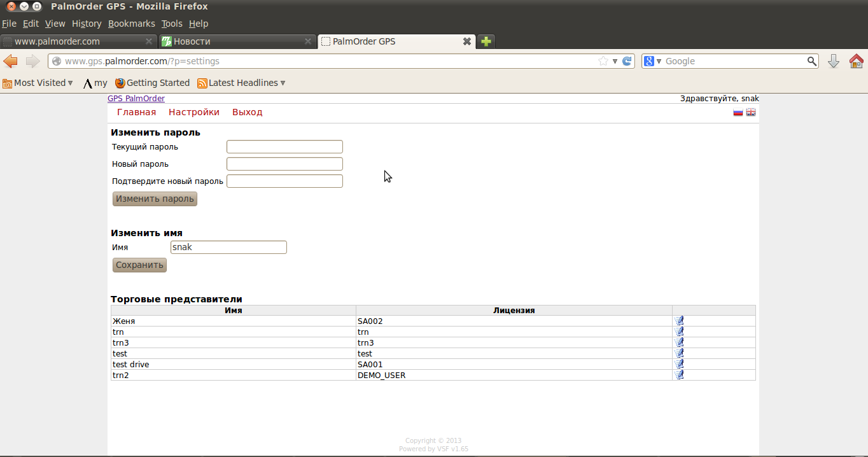Bookmark this page with the star icon
The image size is (868, 457).
point(603,61)
